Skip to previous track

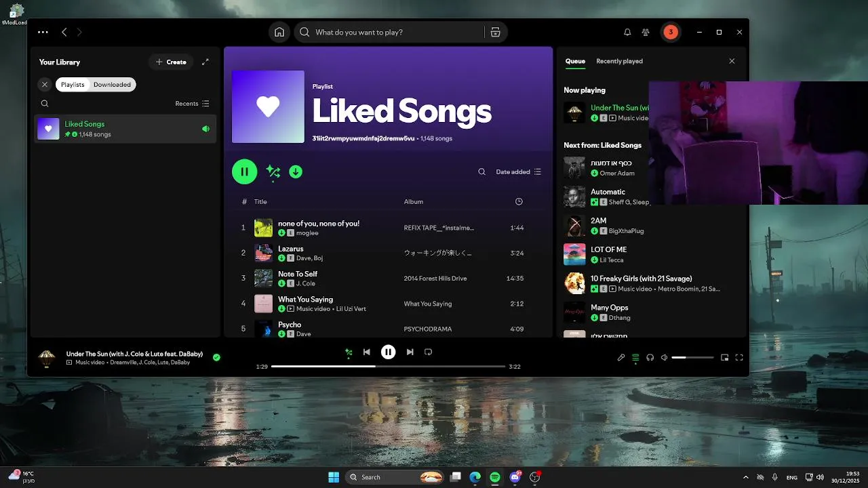[366, 352]
